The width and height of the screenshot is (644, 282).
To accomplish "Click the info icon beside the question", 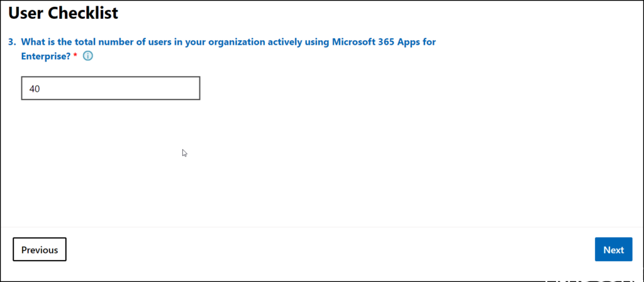I will (x=88, y=56).
